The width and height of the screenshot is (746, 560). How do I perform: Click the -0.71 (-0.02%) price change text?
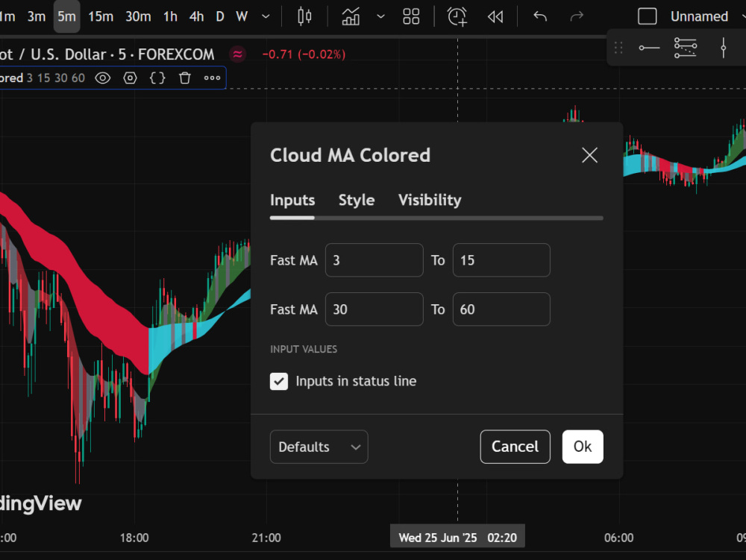pyautogui.click(x=304, y=54)
